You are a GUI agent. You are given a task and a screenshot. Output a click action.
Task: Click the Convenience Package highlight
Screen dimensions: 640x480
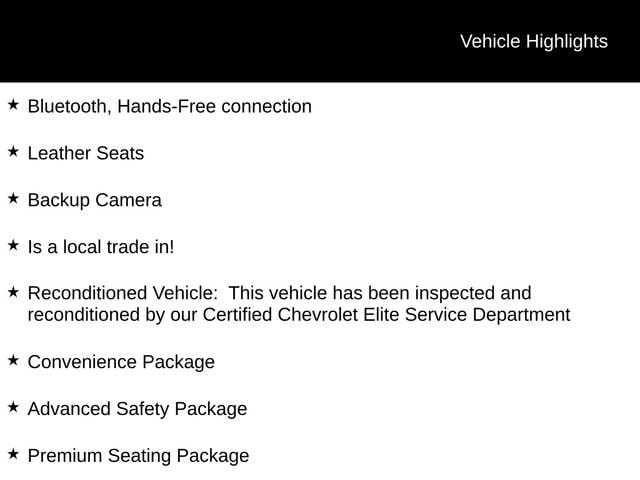[x=121, y=362]
